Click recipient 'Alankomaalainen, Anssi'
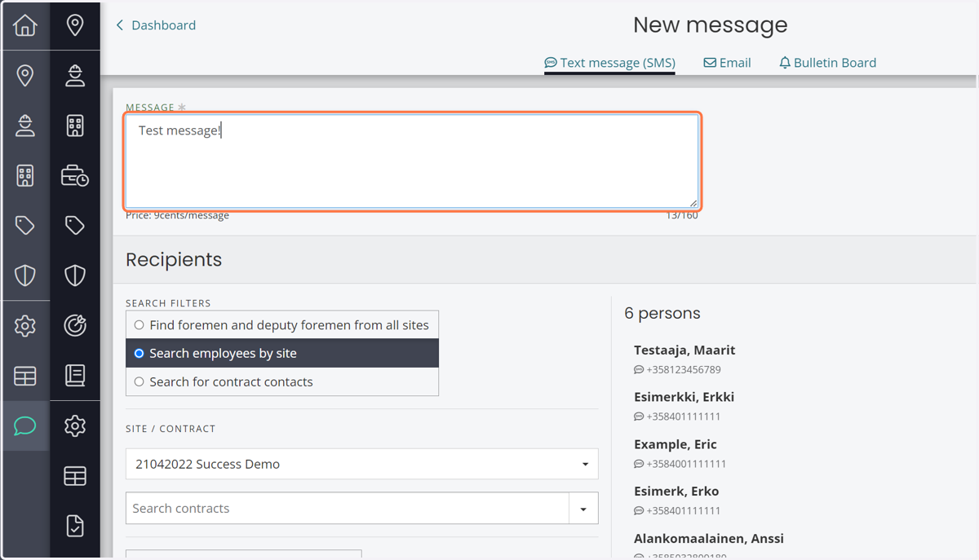Screen dimensions: 979x560 [x=709, y=538]
